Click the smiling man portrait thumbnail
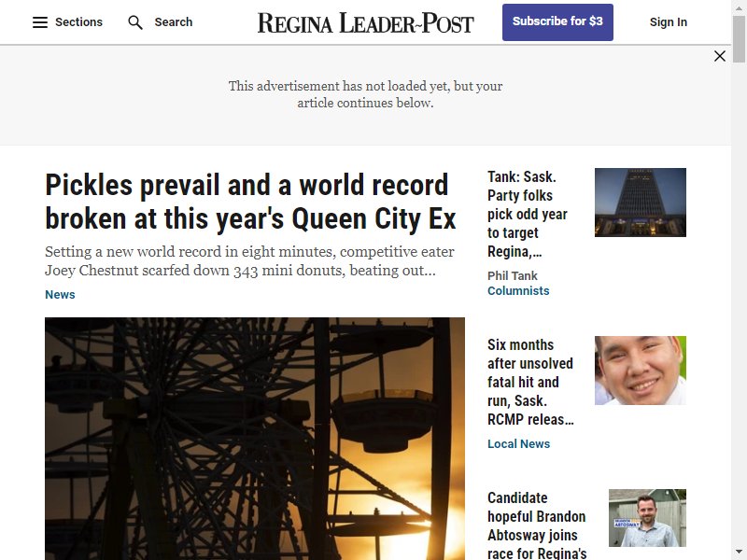Viewport: 747px width, 560px height. coord(641,371)
